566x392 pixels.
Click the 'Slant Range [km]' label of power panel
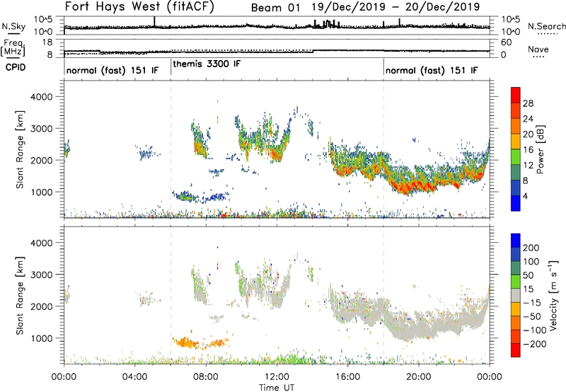tap(20, 149)
